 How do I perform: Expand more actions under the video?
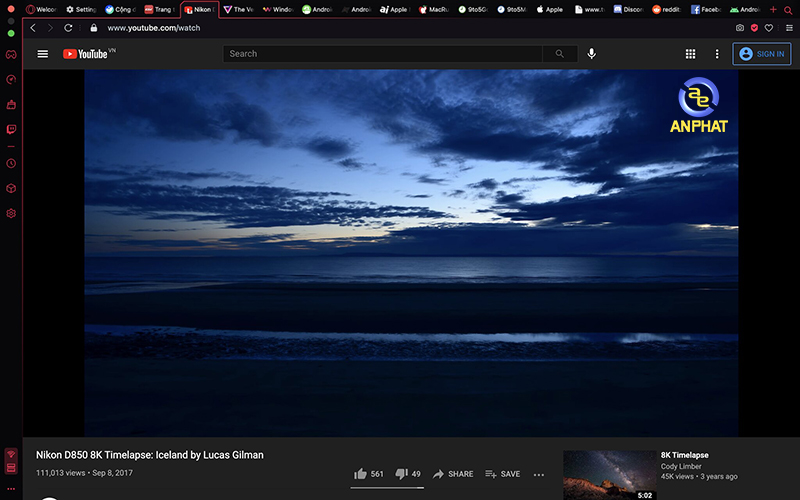tap(539, 474)
